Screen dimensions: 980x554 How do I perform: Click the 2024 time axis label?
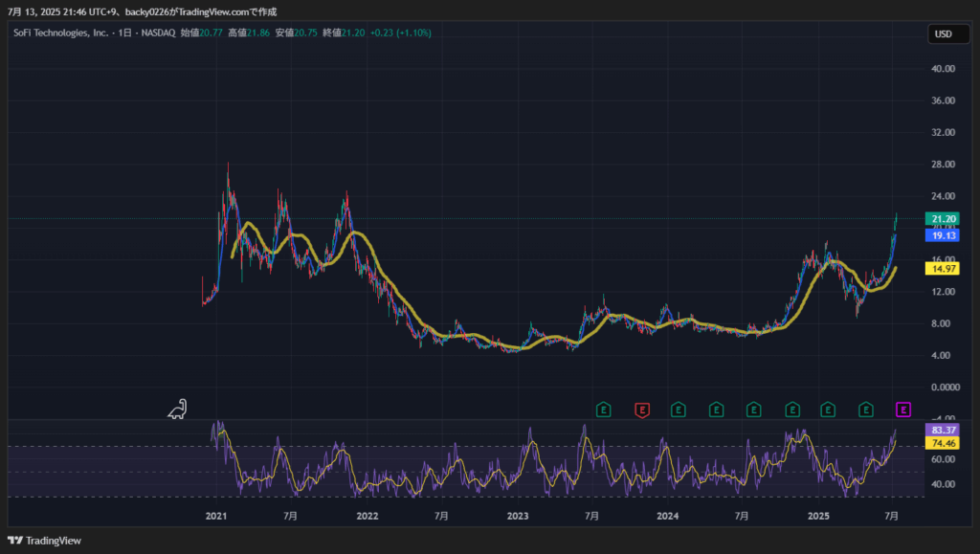click(667, 516)
